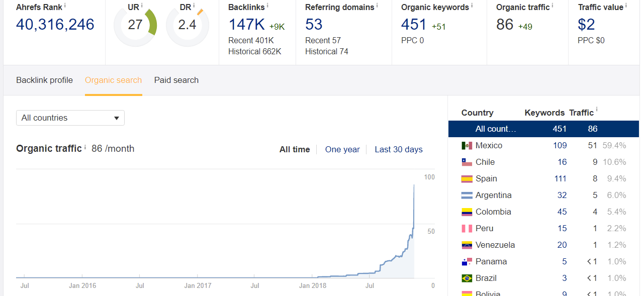Viewport: 644px width, 296px height.
Task: Click the Backlinks info icon
Action: pos(267,6)
